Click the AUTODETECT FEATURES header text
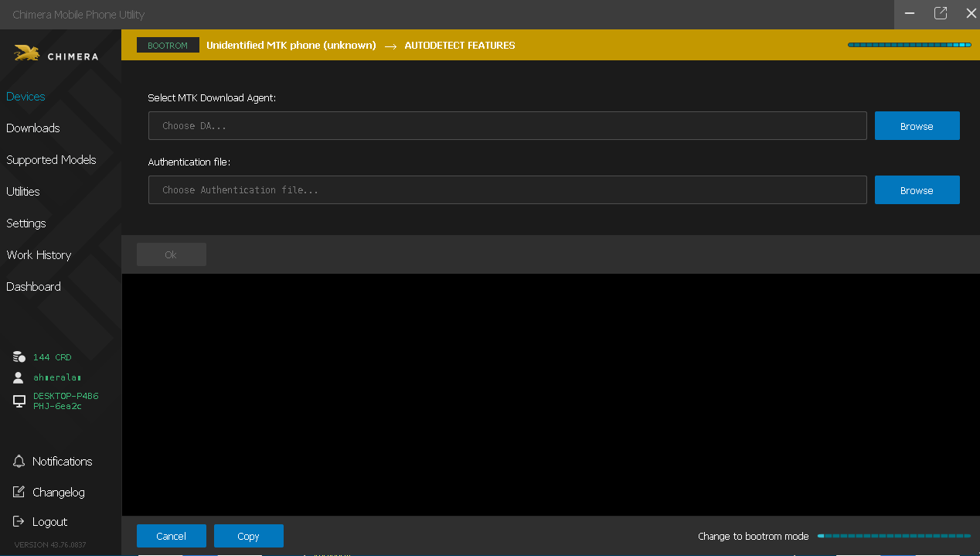 460,46
